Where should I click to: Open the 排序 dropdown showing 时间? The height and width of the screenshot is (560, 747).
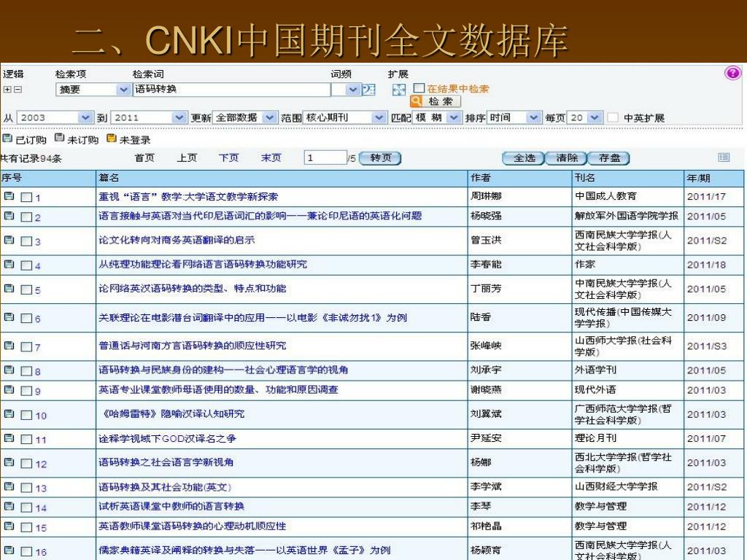[514, 117]
